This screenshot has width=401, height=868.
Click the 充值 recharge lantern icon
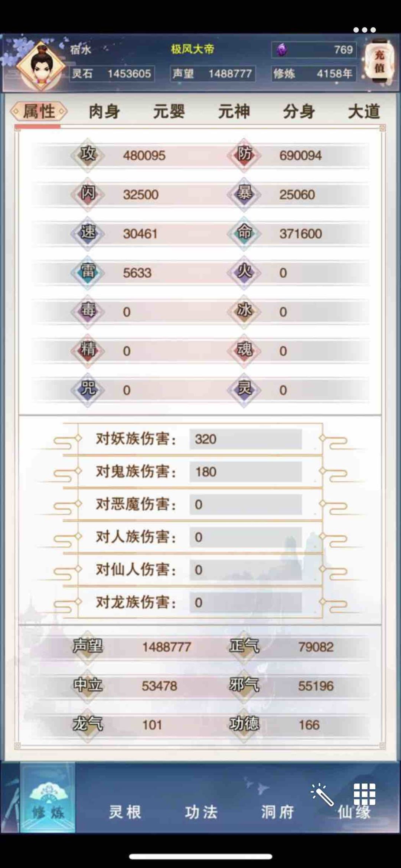pos(379,61)
